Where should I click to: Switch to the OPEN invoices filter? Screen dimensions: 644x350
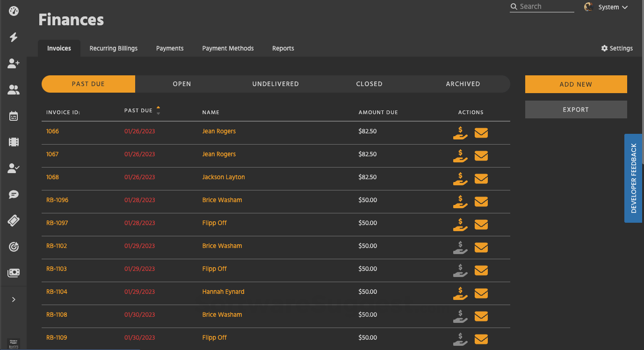[181, 84]
